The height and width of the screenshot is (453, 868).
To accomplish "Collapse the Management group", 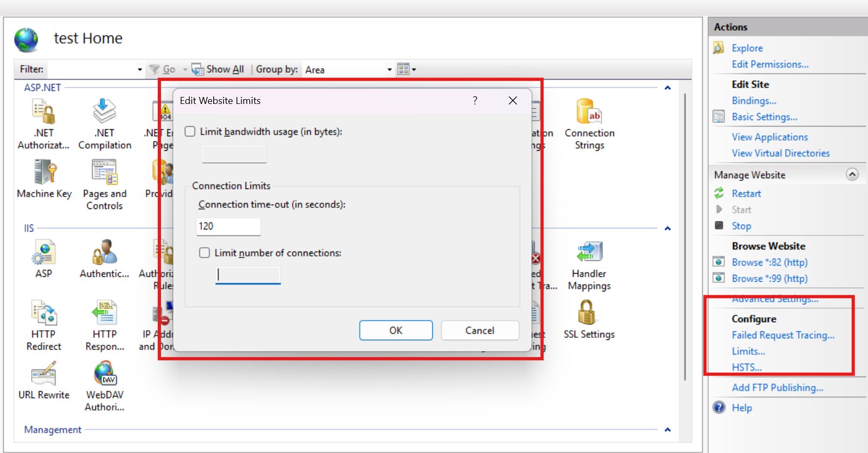I will [x=668, y=429].
